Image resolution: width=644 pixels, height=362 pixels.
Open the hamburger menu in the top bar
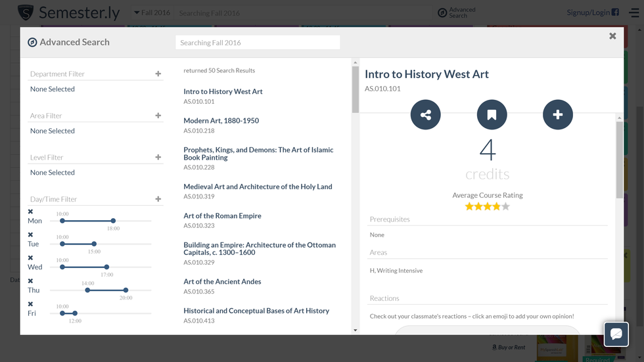(633, 12)
